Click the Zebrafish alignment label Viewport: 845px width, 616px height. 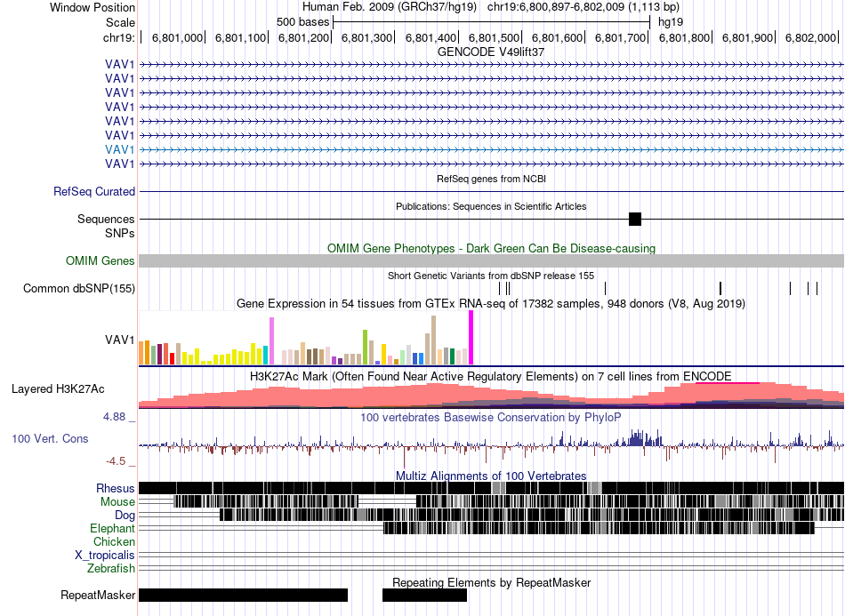point(111,568)
